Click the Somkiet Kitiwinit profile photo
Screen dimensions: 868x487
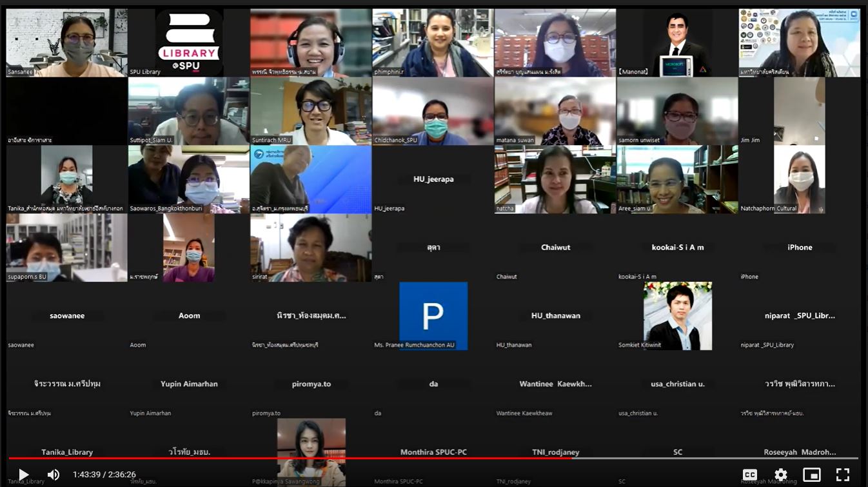(677, 315)
